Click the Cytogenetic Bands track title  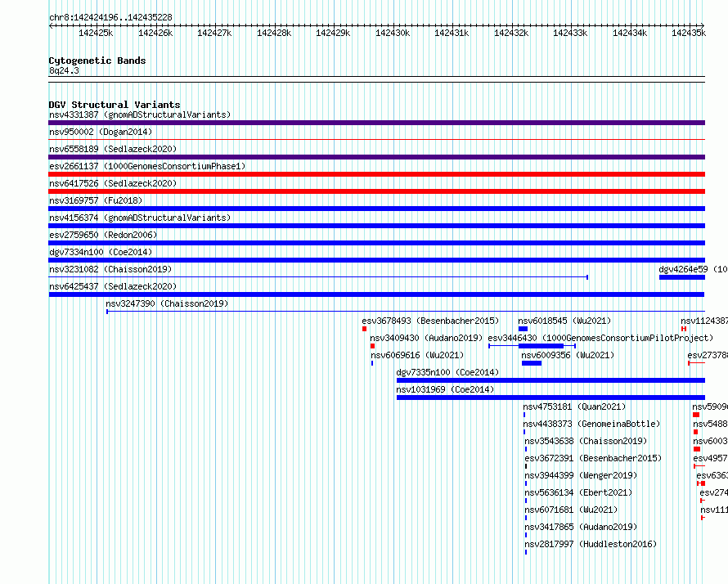[x=97, y=61]
